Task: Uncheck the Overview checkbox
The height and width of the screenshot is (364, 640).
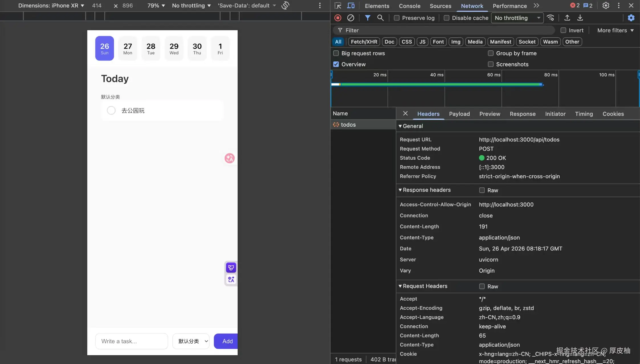Action: click(336, 64)
